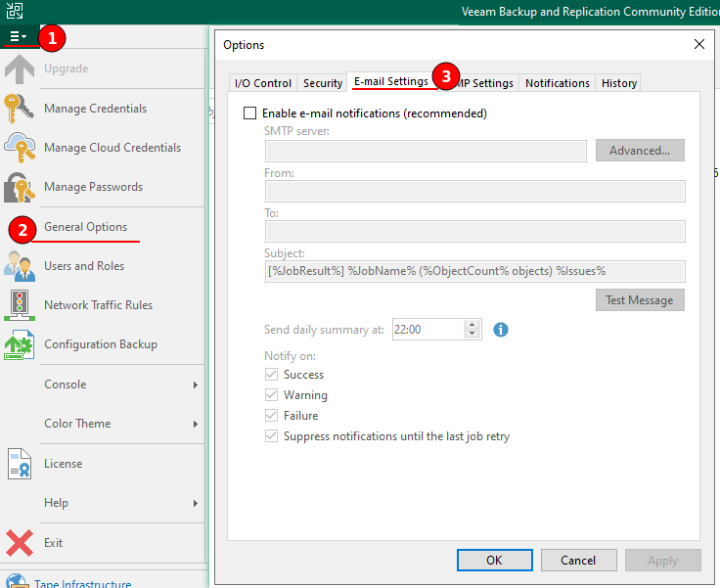Open the Tape Infrastructure link
The height and width of the screenshot is (588, 720).
tap(82, 582)
